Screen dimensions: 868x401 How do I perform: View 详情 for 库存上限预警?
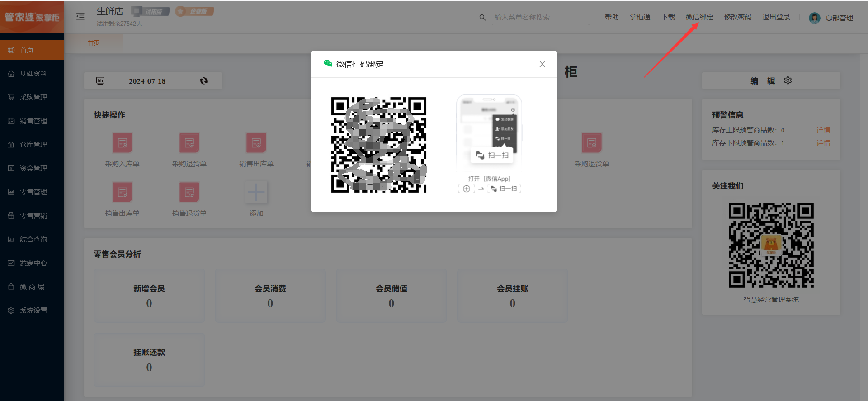click(823, 130)
